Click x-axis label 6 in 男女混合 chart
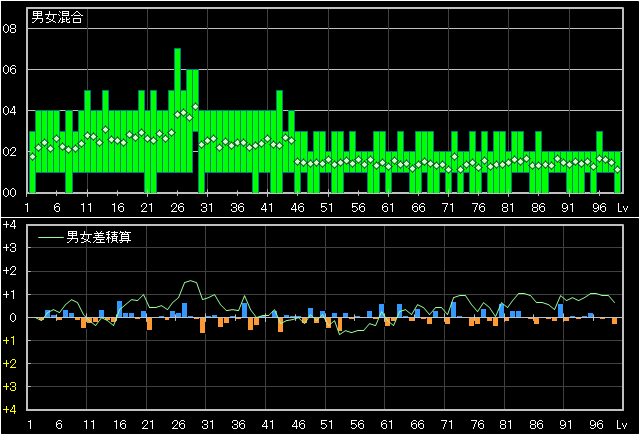 point(57,208)
